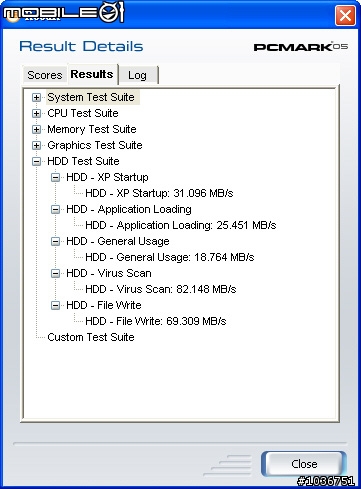Select the Virus Scan 82.148 MB/s result
Image resolution: width=361 pixels, height=489 pixels.
[161, 289]
